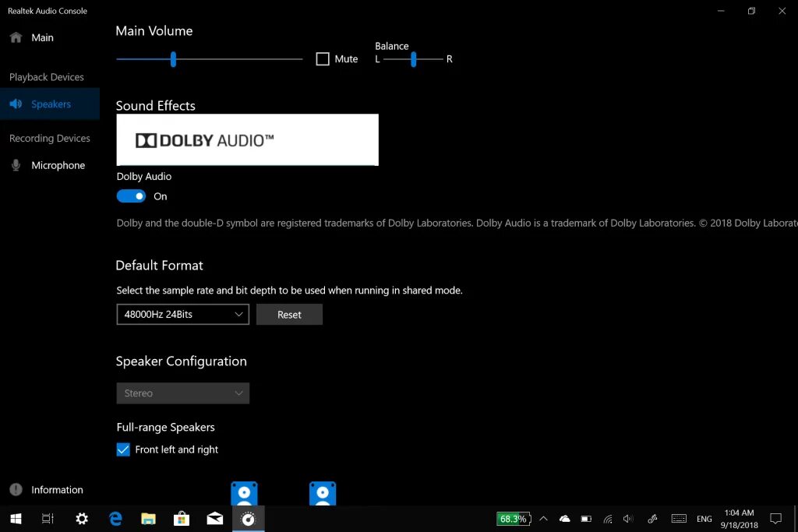The height and width of the screenshot is (532, 798).
Task: Open the Microphone recording device
Action: click(49, 165)
